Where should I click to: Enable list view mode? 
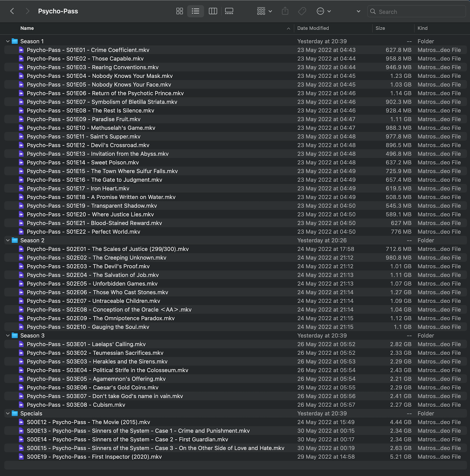coord(196,12)
